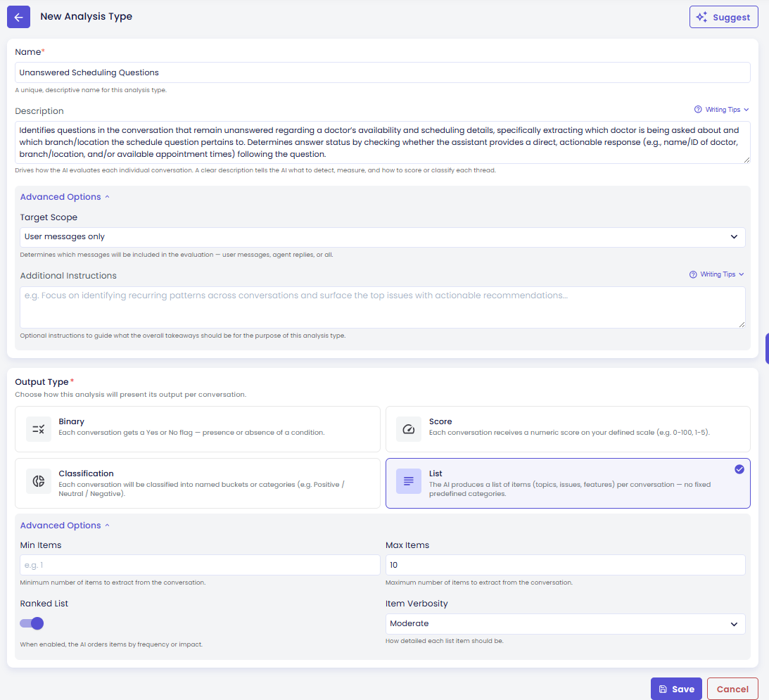Open Writing Tips beside Description
This screenshot has height=700, width=769.
[722, 109]
